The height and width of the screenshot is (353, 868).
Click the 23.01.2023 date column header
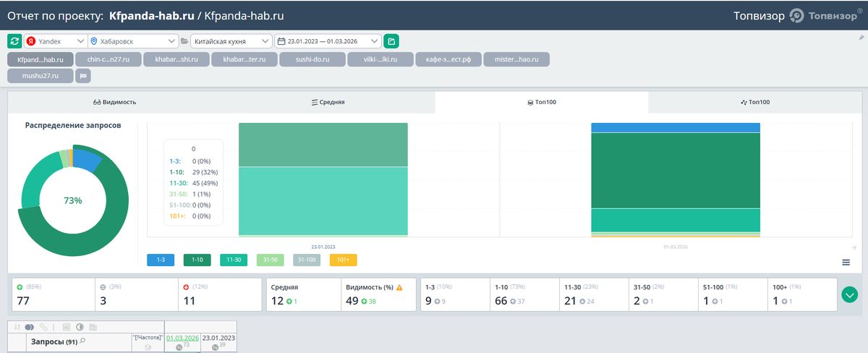[x=218, y=338]
